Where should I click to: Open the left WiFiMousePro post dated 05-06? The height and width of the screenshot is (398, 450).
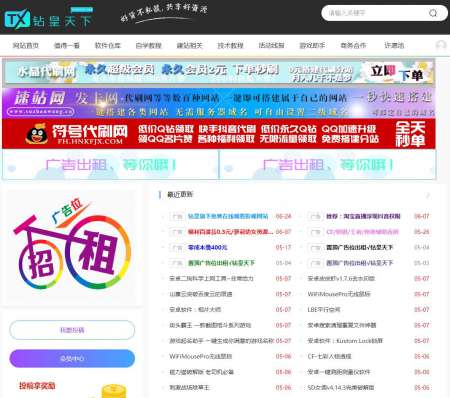click(x=200, y=356)
